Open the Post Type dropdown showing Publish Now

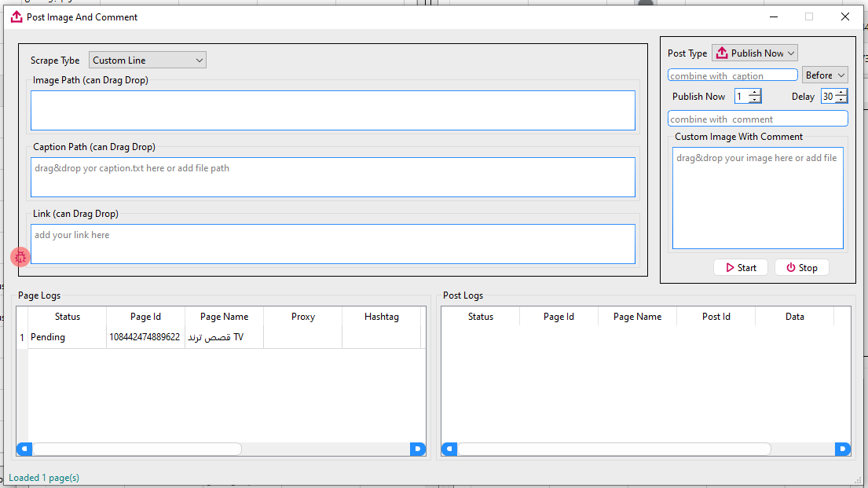pyautogui.click(x=754, y=53)
